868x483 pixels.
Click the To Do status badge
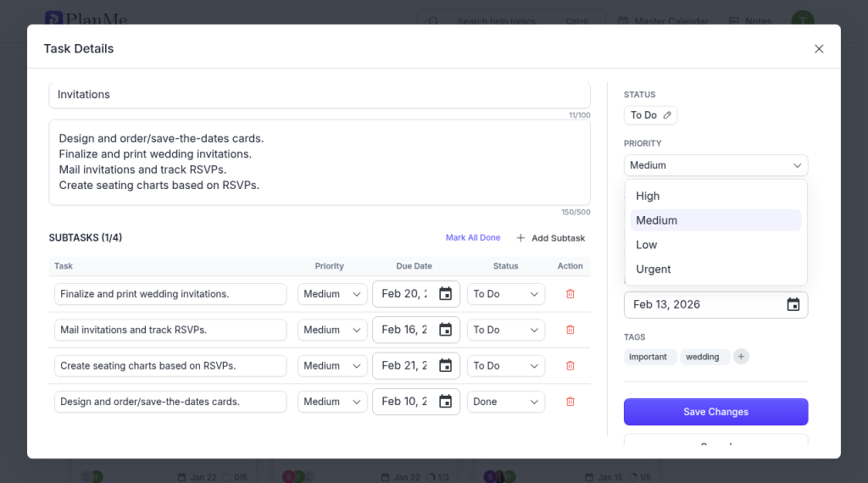[650, 115]
